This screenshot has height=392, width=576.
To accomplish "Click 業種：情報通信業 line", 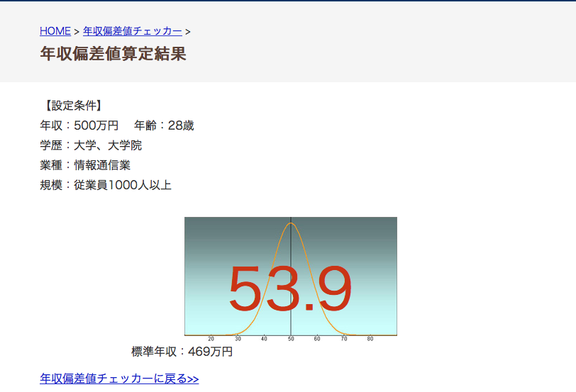I will (85, 165).
